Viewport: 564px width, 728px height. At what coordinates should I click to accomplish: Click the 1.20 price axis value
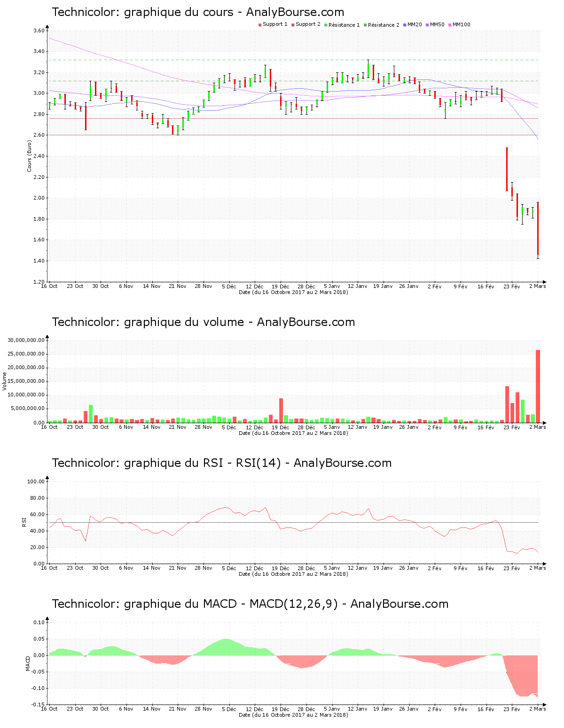[x=39, y=282]
